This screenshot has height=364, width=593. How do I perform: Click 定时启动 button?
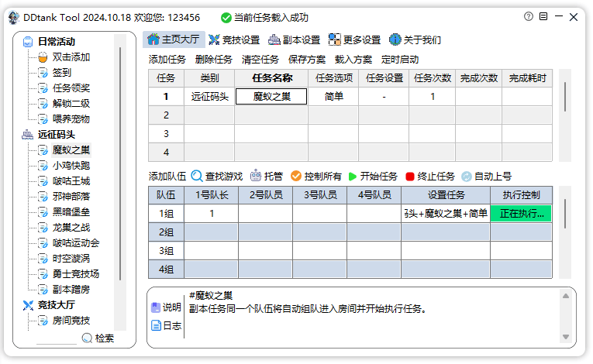pos(400,60)
